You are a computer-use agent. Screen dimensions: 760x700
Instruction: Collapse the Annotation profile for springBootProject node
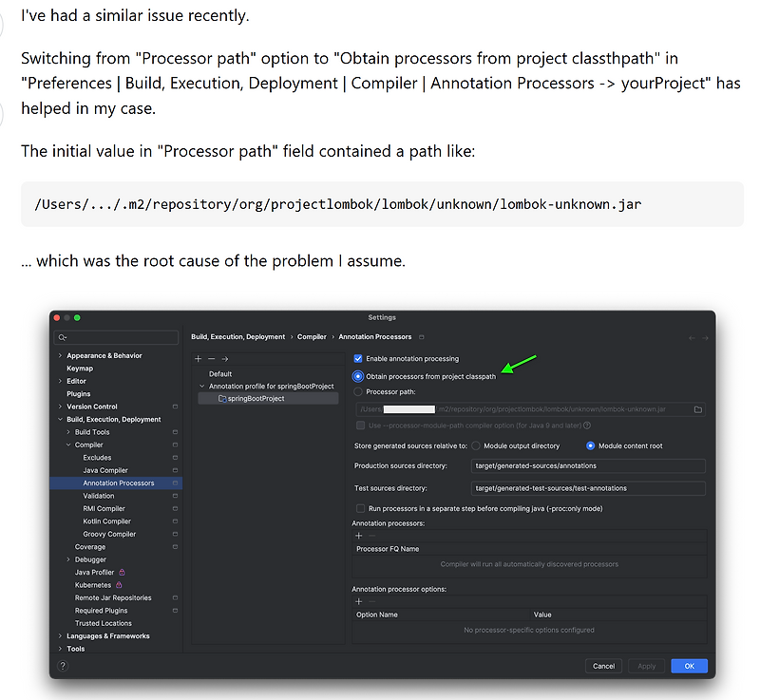coord(200,386)
